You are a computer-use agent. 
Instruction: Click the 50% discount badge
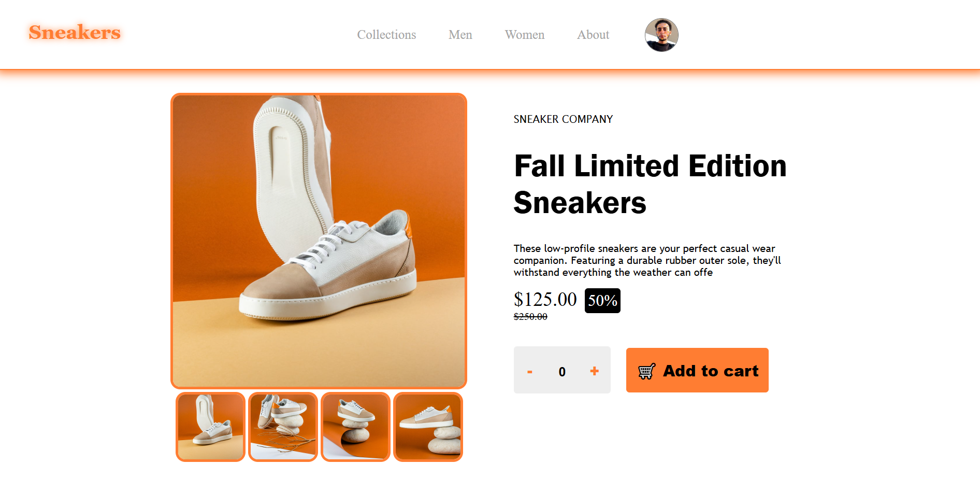tap(602, 301)
